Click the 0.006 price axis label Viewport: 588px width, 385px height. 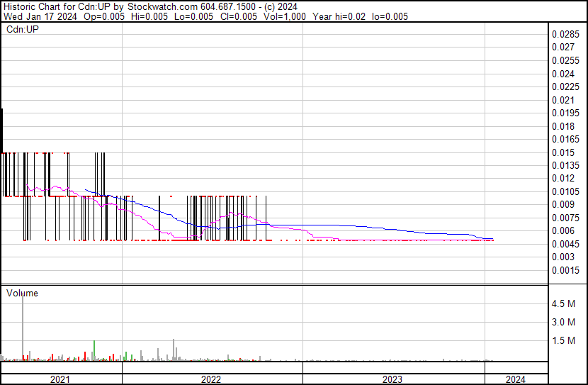[562, 231]
